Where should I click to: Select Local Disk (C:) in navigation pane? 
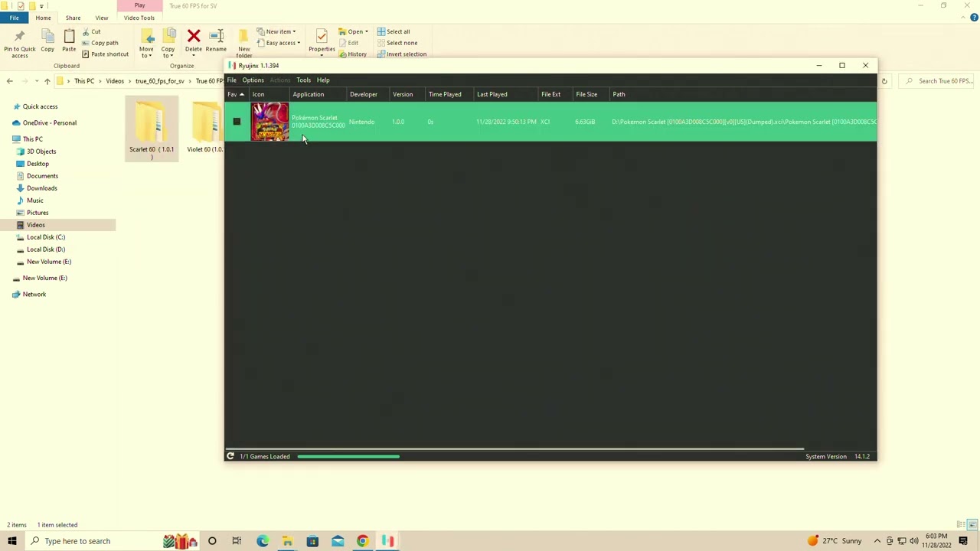pos(45,237)
